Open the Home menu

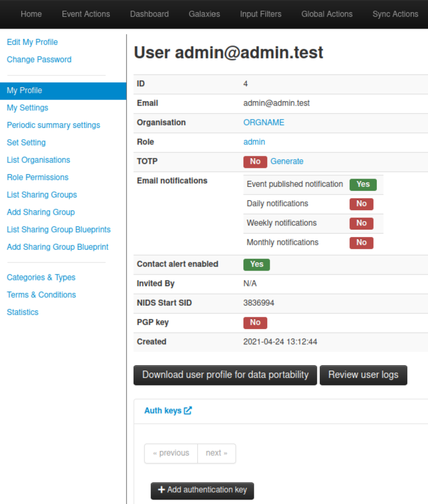click(x=31, y=14)
